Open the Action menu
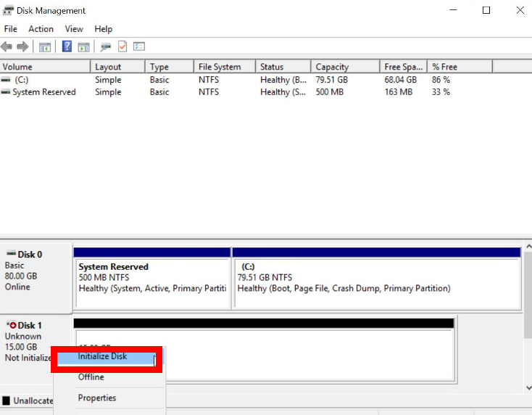 [x=41, y=29]
